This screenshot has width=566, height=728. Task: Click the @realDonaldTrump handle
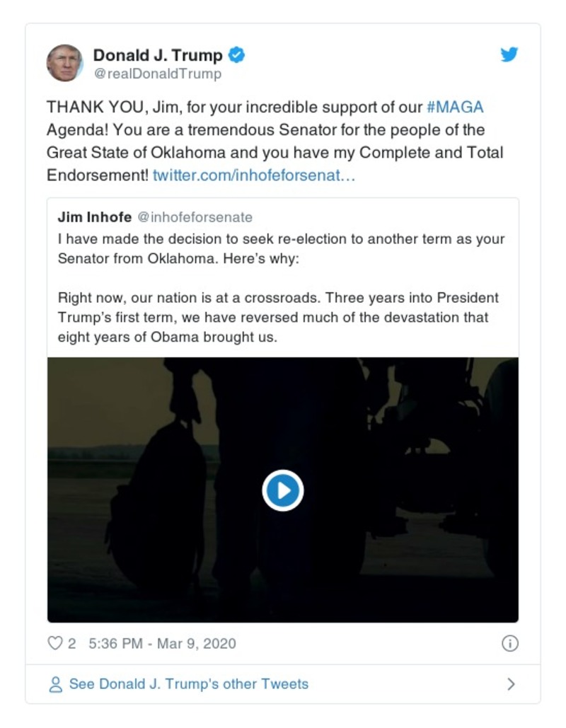click(x=157, y=74)
